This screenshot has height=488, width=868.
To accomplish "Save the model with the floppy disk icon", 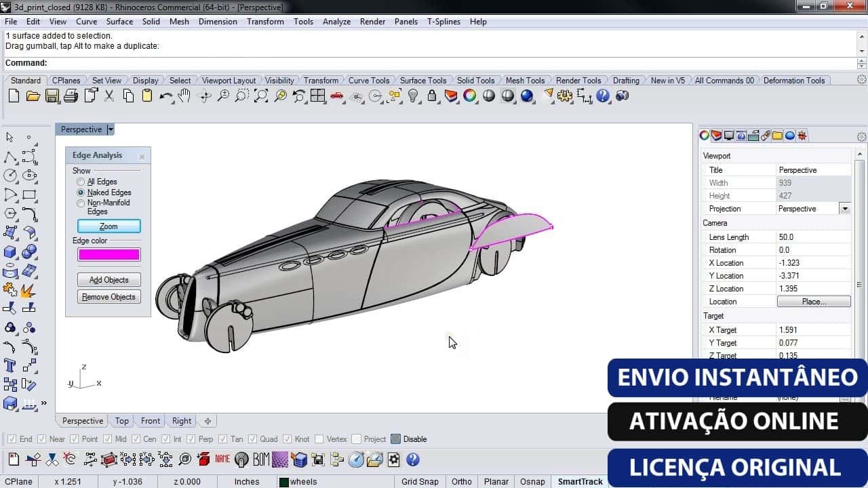I will click(x=52, y=96).
